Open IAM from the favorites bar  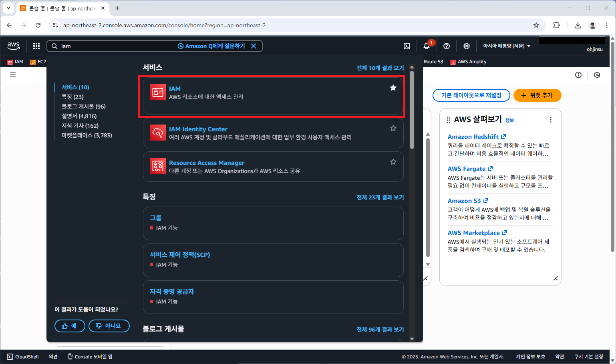point(15,62)
